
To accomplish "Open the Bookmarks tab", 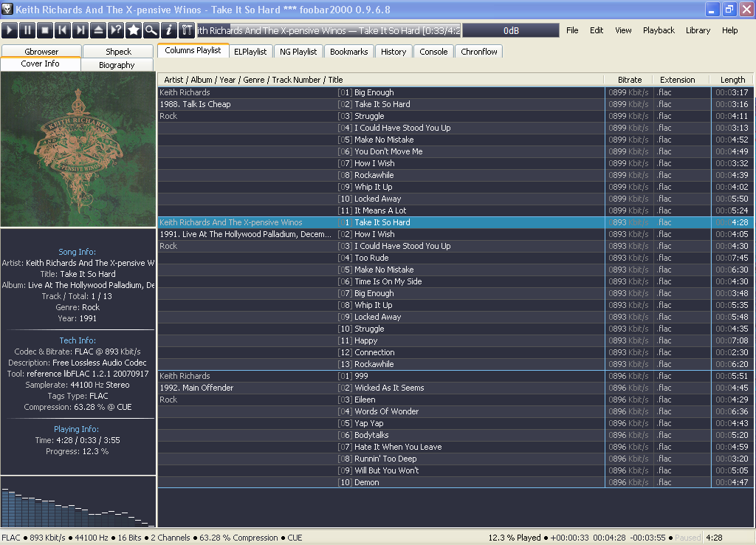I will coord(348,52).
